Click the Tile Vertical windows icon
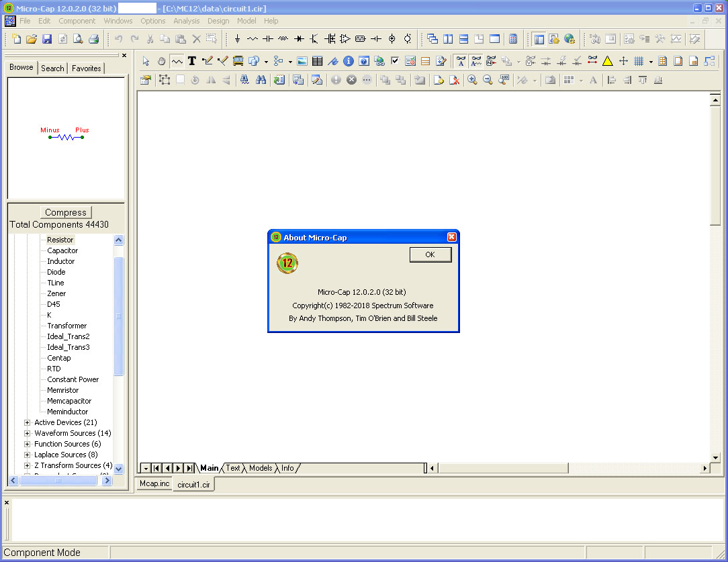 [x=448, y=39]
